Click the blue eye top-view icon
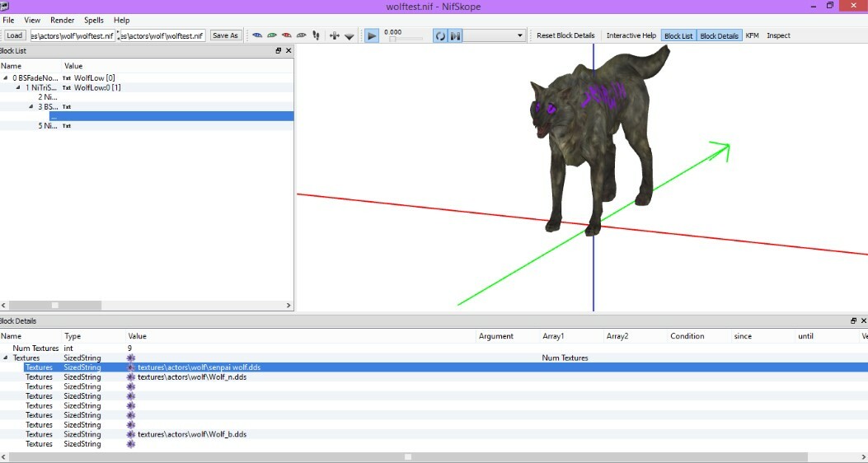Image resolution: width=868 pixels, height=463 pixels. tap(257, 35)
